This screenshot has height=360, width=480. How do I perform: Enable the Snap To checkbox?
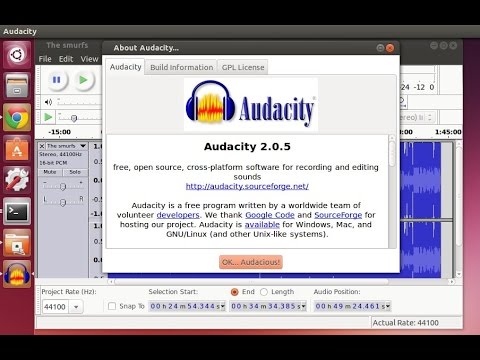tap(112, 306)
